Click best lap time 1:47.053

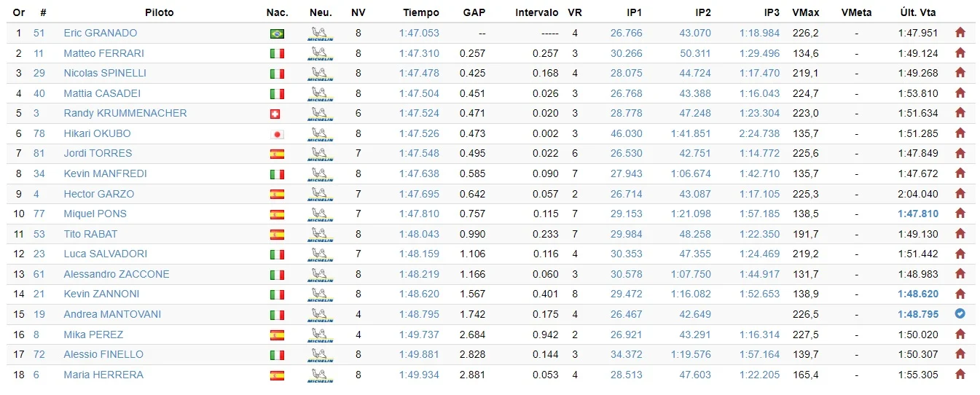click(419, 33)
